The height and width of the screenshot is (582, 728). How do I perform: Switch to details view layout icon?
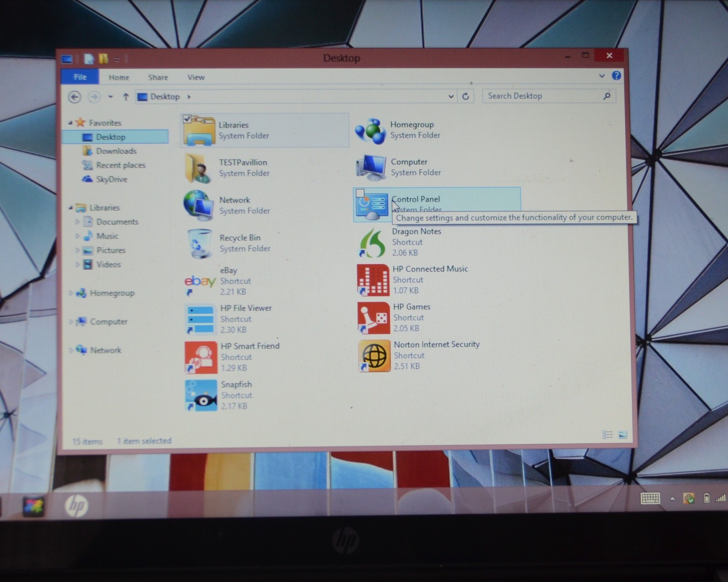[607, 435]
